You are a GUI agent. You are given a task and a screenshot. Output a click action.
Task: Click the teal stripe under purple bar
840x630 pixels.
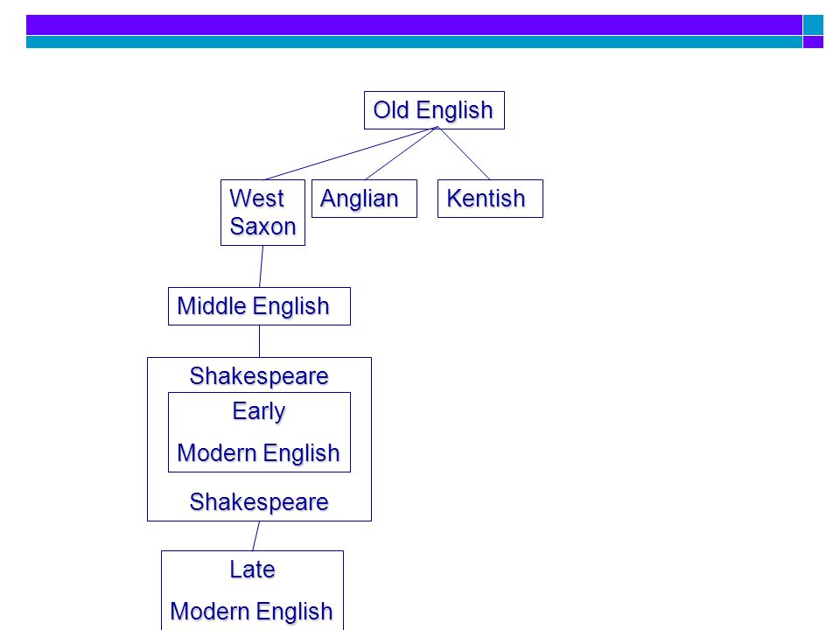pyautogui.click(x=414, y=42)
